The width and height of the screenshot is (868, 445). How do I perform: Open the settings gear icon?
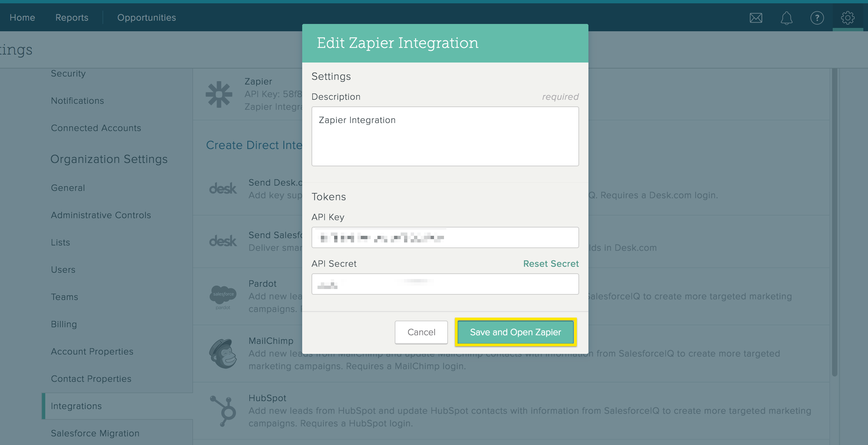tap(847, 18)
